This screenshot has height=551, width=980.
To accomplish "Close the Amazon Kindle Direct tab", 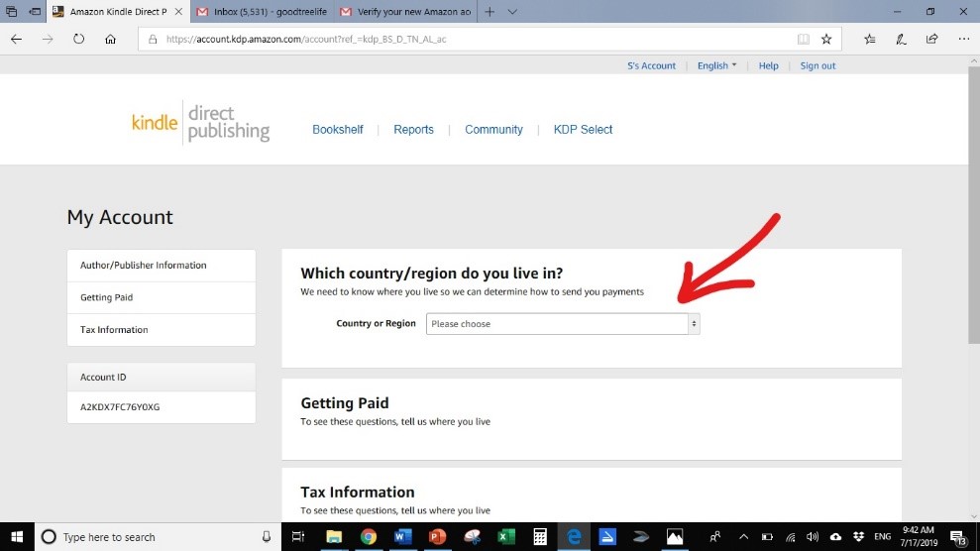I will point(178,11).
